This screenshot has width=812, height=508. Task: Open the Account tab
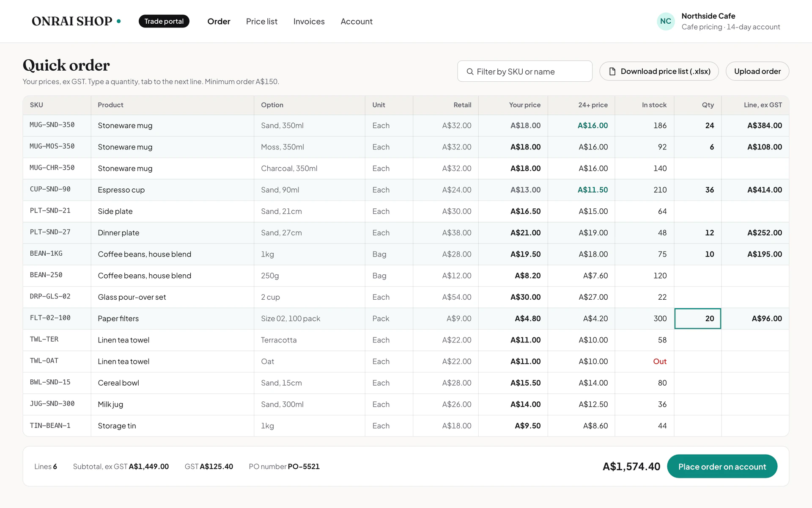(x=357, y=21)
